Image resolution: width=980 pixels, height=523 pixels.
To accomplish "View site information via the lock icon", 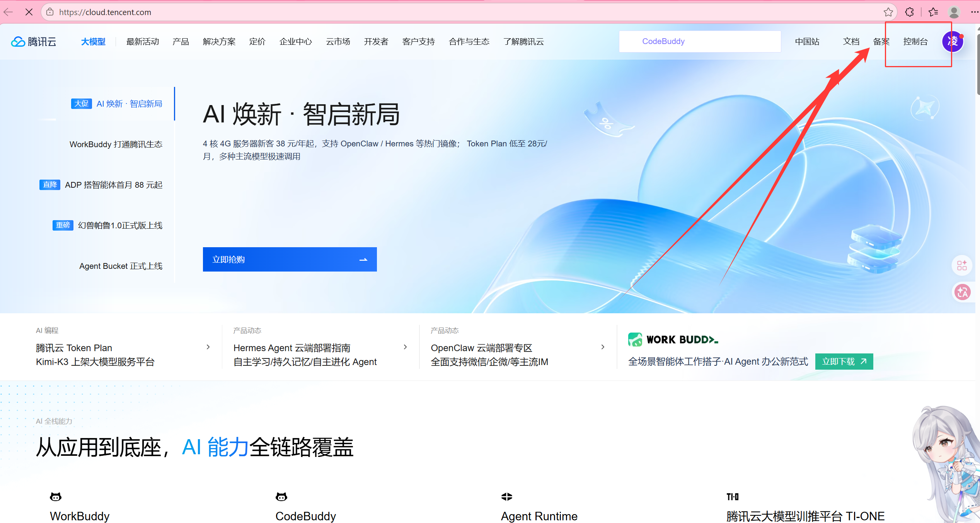I will pyautogui.click(x=50, y=12).
